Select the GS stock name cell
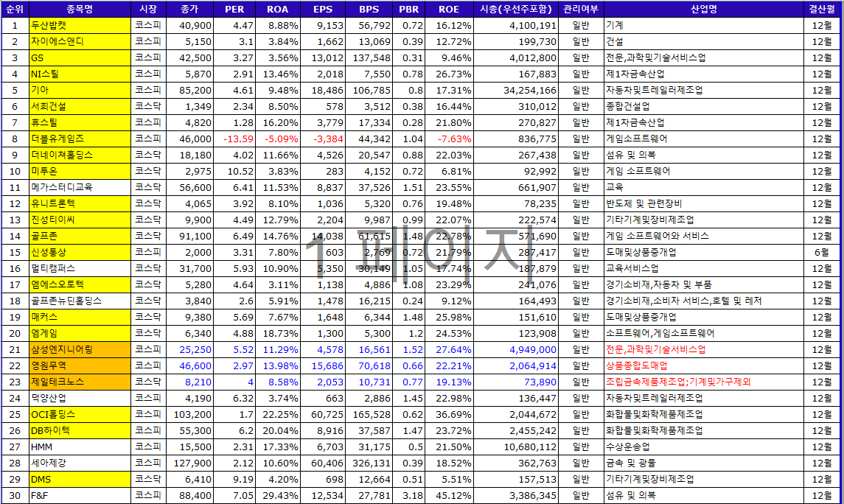This screenshot has width=844, height=504. point(80,57)
